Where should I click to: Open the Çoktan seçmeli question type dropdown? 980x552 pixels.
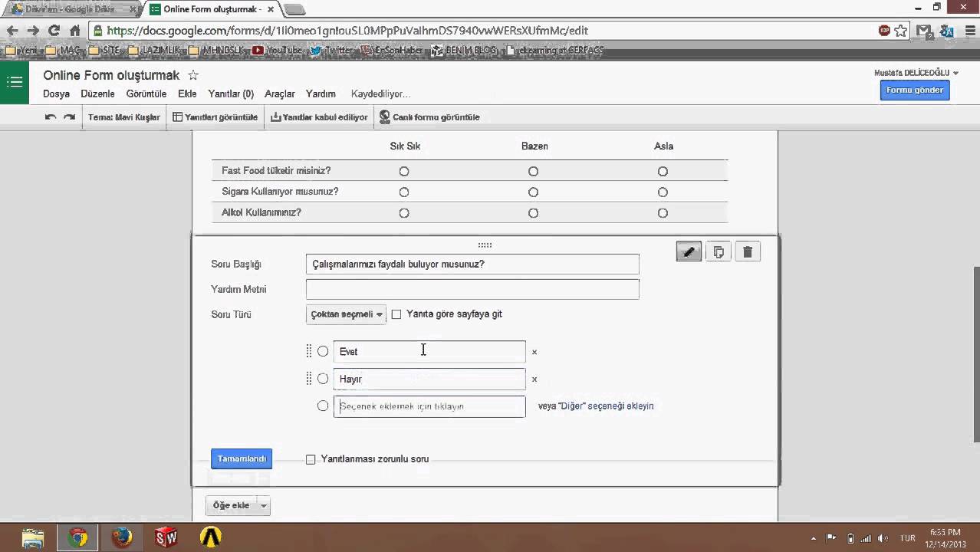pos(346,314)
